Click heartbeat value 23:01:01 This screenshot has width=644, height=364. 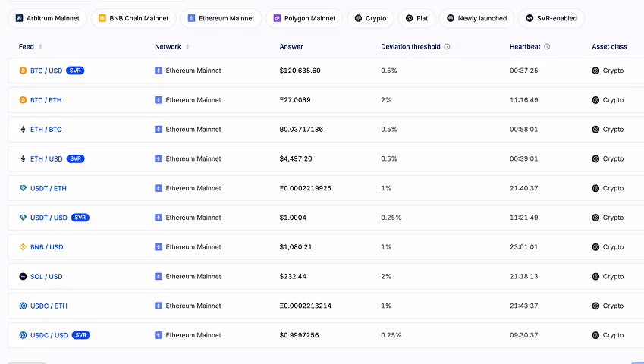pos(523,247)
